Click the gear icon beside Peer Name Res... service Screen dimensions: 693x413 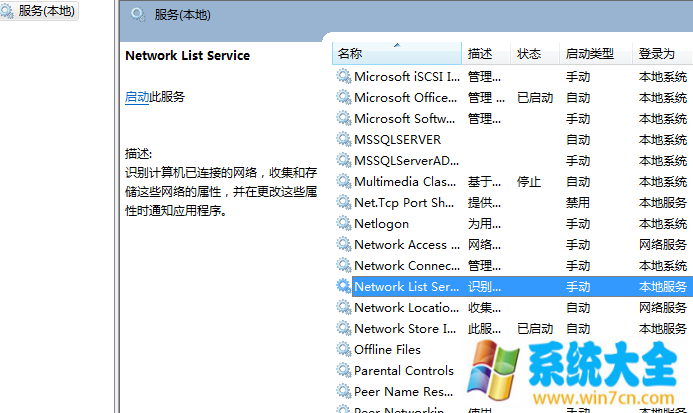pyautogui.click(x=343, y=391)
